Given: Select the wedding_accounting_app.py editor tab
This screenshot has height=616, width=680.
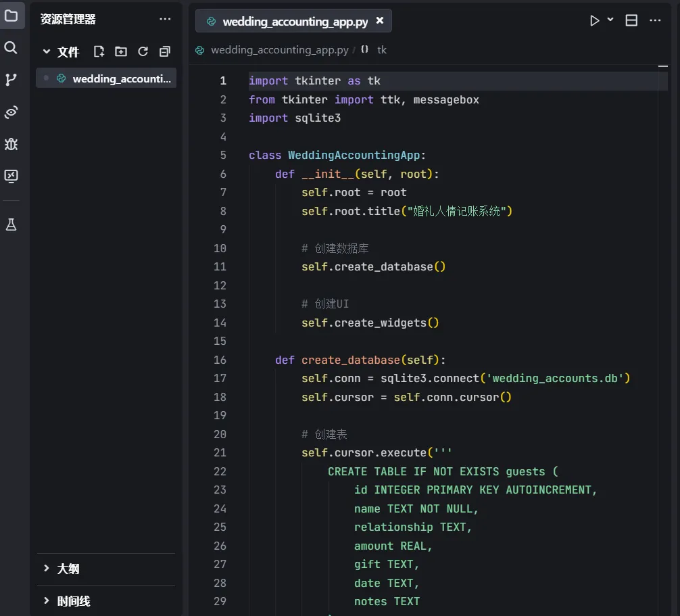Looking at the screenshot, I should click(x=295, y=22).
